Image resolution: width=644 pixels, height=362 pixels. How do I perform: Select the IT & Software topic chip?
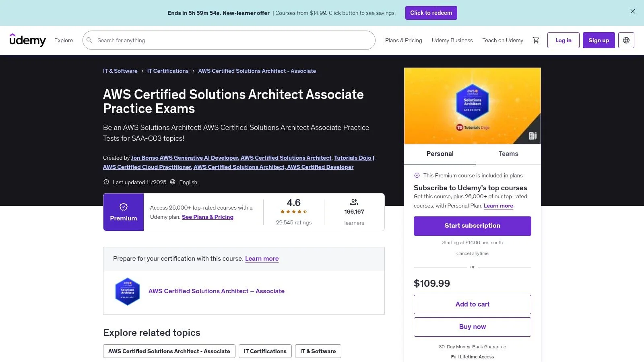pyautogui.click(x=318, y=351)
